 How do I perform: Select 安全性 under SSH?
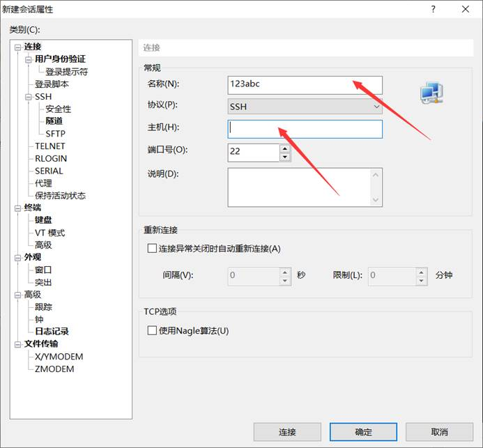[59, 109]
